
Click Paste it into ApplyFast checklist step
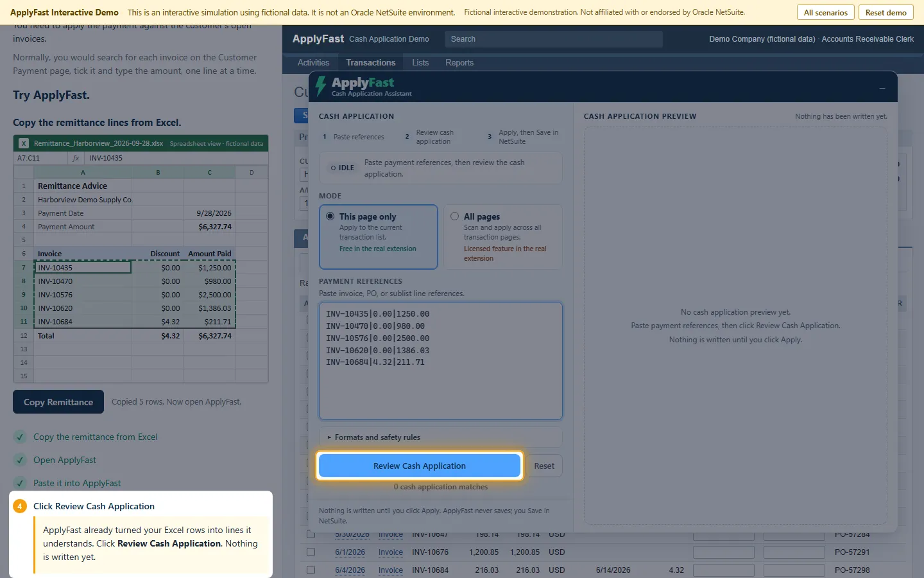click(x=77, y=483)
